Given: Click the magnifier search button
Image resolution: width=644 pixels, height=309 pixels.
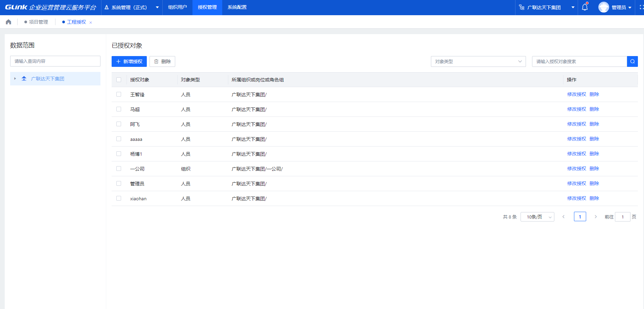Looking at the screenshot, I should pos(632,61).
